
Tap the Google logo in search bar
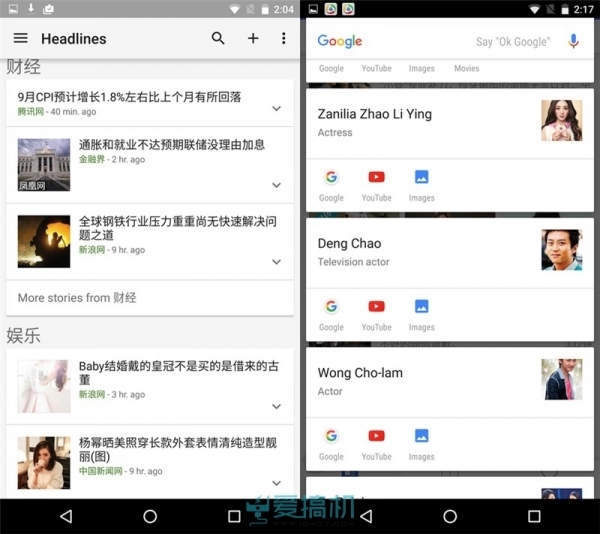(x=339, y=41)
